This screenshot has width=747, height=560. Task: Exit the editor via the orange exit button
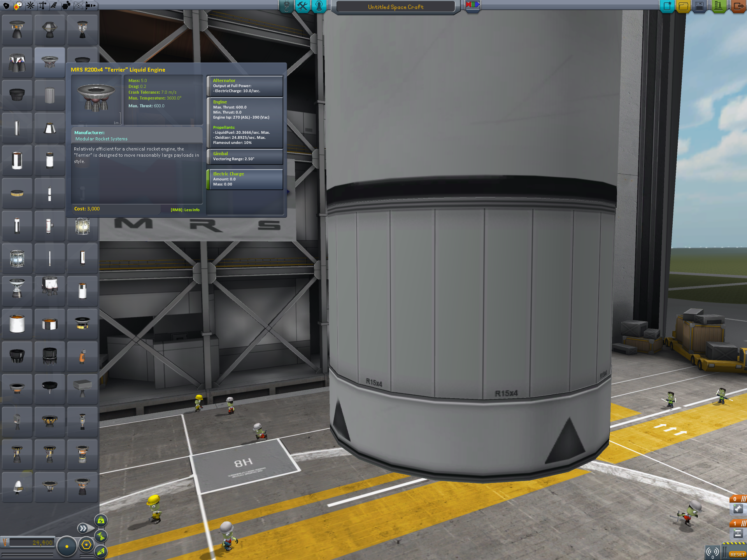738,6
